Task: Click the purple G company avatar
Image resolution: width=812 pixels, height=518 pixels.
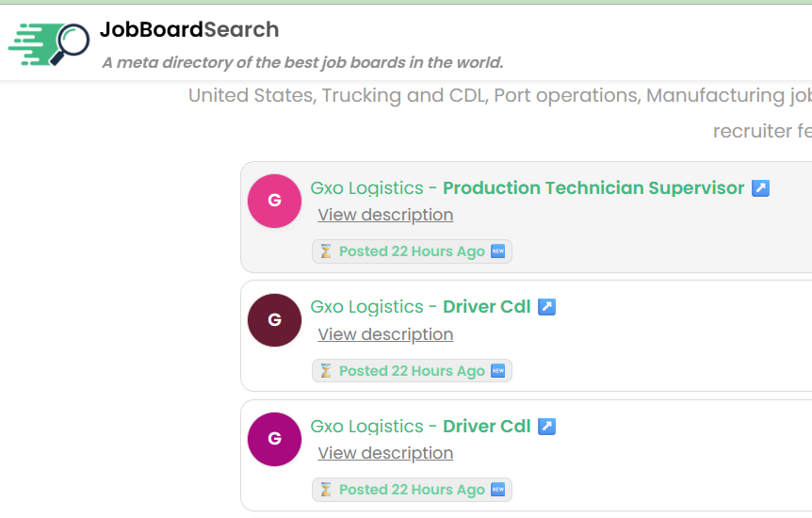Action: (x=274, y=439)
